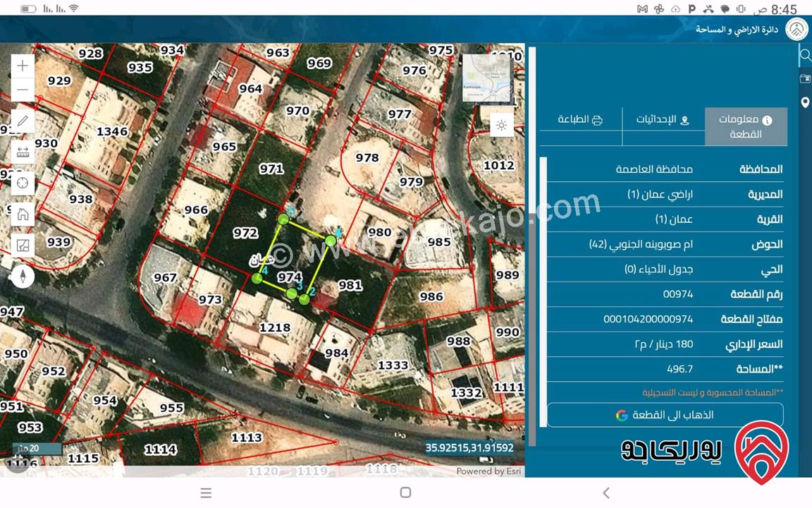Switch to the معلومات القطعة tab
Image resolution: width=812 pixels, height=508 pixels.
click(746, 126)
